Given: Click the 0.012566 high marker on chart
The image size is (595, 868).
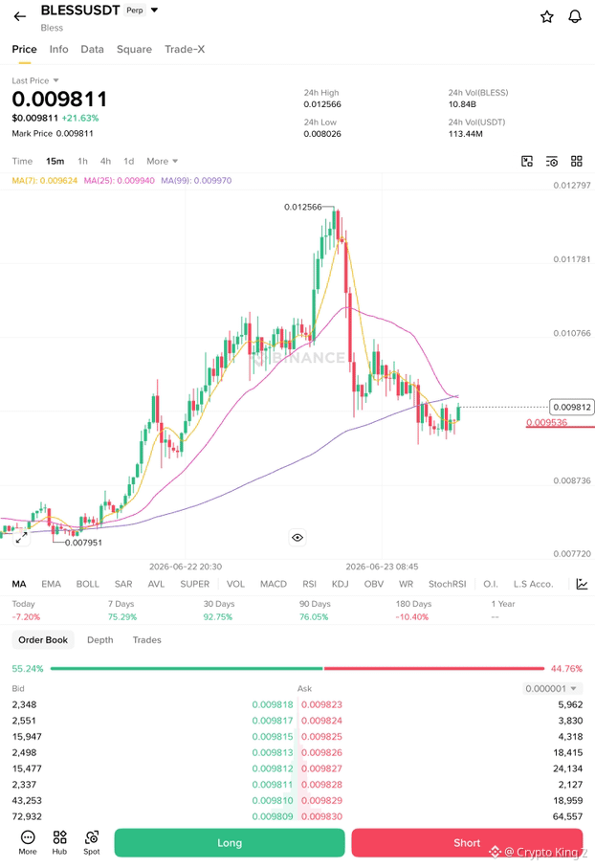Looking at the screenshot, I should point(302,207).
